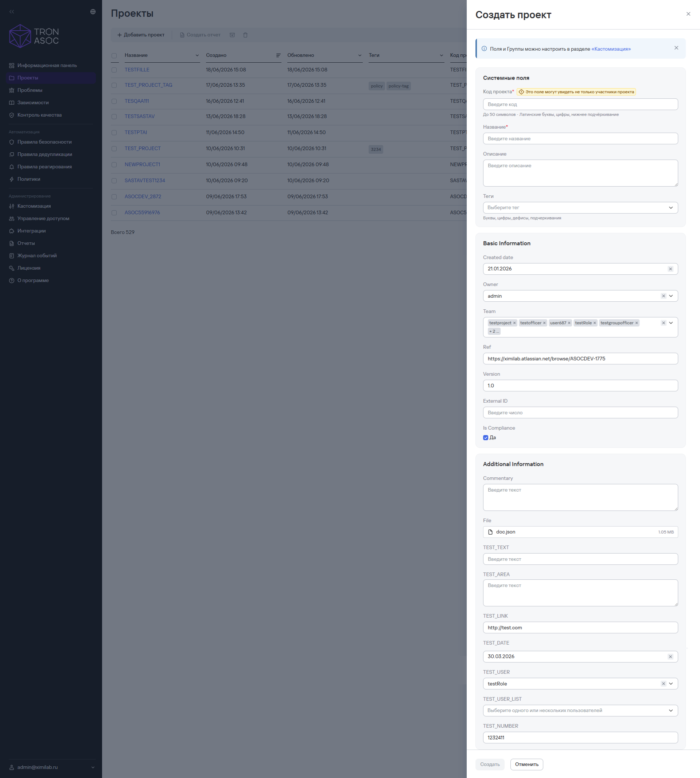Toggle the Is Compliance Да checkbox
Image resolution: width=700 pixels, height=778 pixels.
[x=485, y=437]
